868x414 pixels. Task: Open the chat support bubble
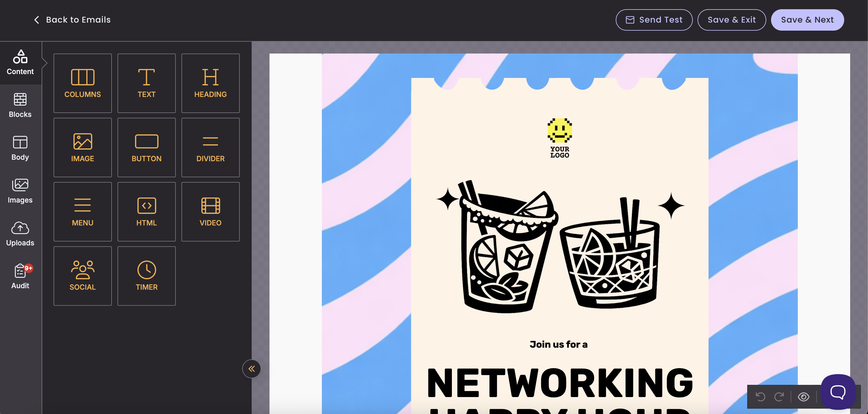[838, 392]
